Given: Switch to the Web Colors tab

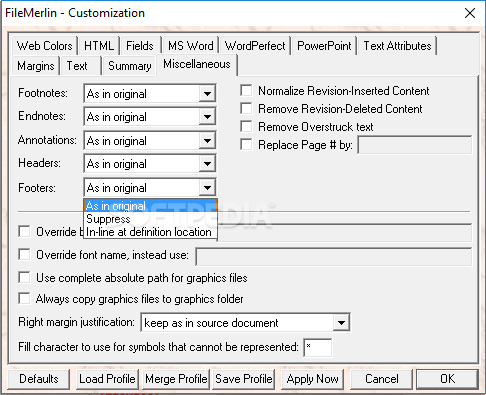Looking at the screenshot, I should 44,46.
